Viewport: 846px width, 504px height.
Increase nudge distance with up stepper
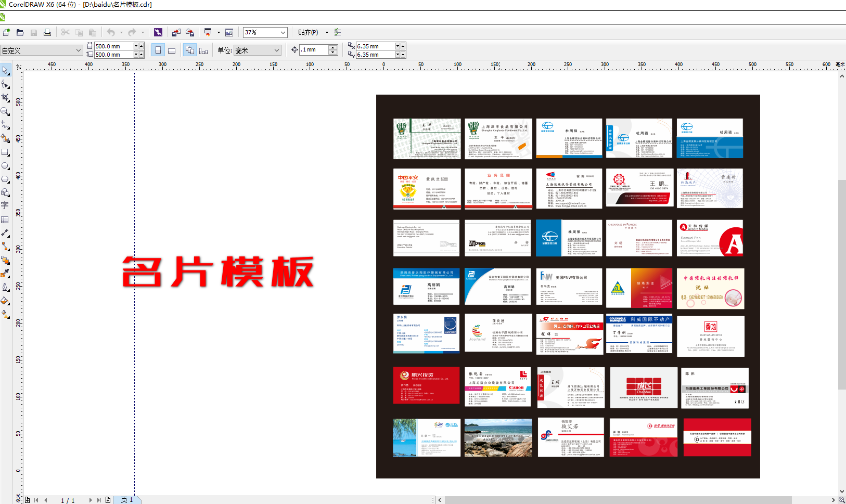pyautogui.click(x=333, y=47)
